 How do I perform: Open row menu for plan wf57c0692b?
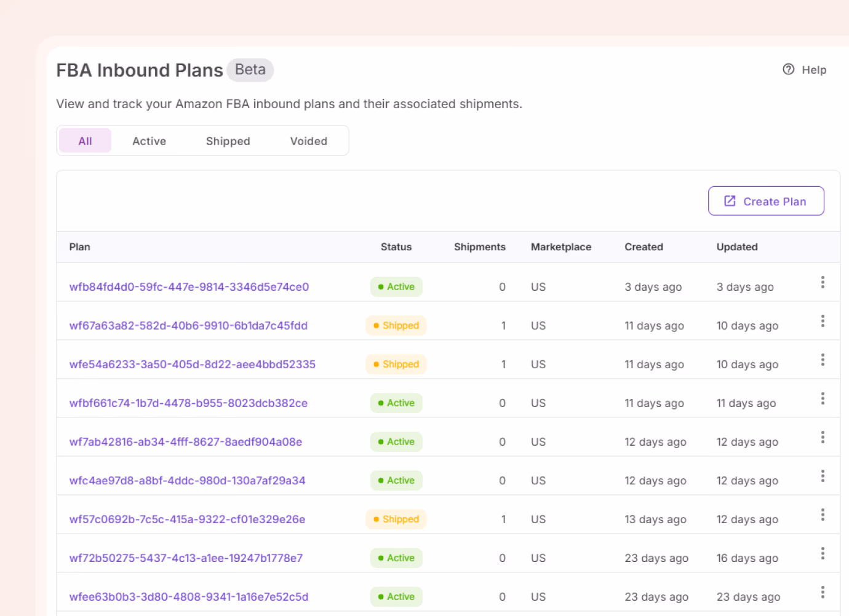[823, 515]
